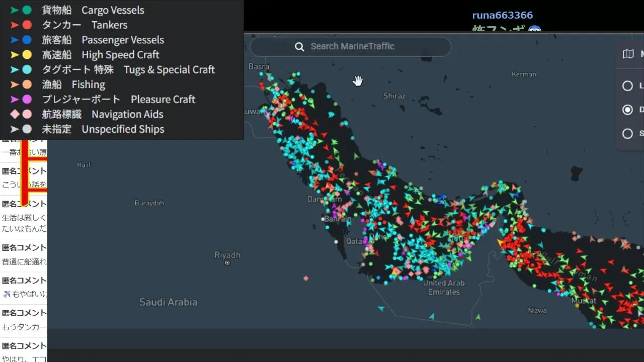Click the High Speed Craft legend label
Viewport: 644px width, 362px height.
coord(101,55)
